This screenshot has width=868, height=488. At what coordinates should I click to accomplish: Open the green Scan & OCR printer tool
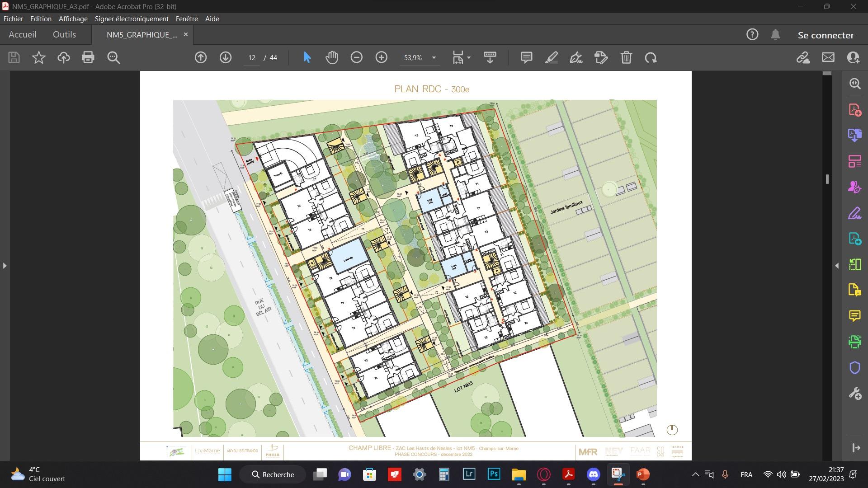click(855, 342)
